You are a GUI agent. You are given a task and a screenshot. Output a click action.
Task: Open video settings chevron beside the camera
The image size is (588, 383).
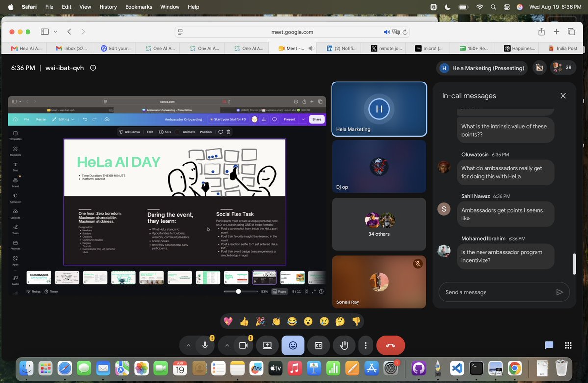[227, 346]
